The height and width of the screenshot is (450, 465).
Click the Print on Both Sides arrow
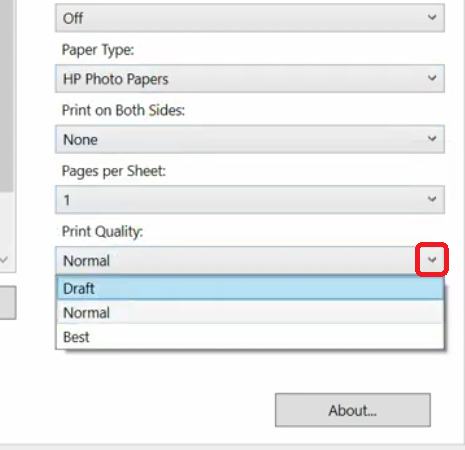(432, 139)
